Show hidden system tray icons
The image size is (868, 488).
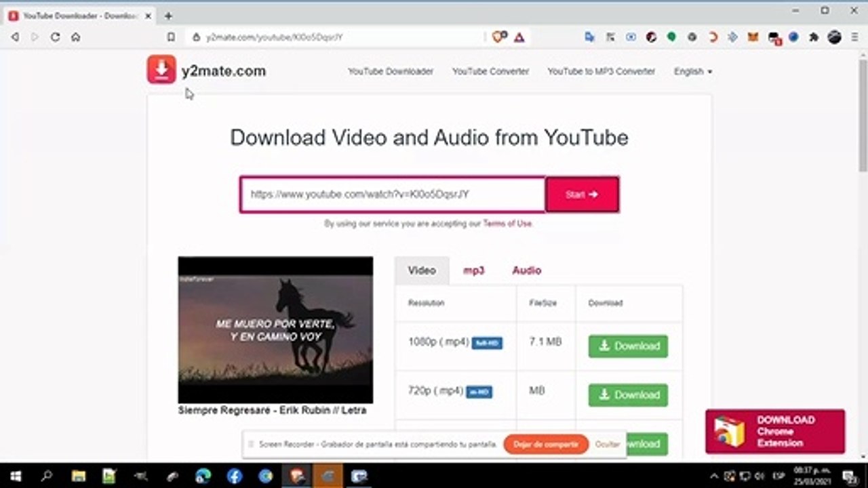pos(713,476)
